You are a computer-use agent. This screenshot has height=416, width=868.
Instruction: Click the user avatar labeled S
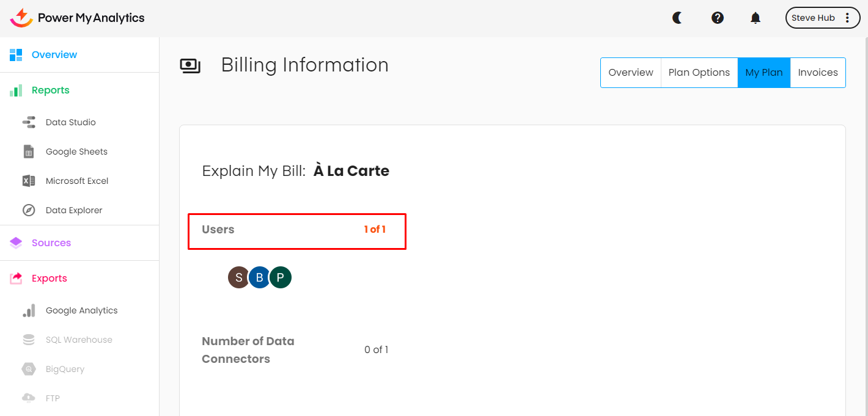coord(238,278)
